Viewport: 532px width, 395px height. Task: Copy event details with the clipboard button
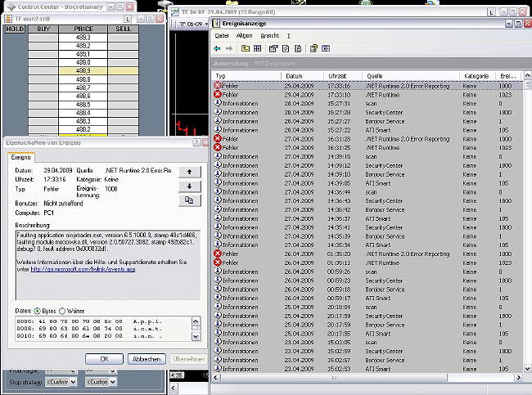point(190,200)
